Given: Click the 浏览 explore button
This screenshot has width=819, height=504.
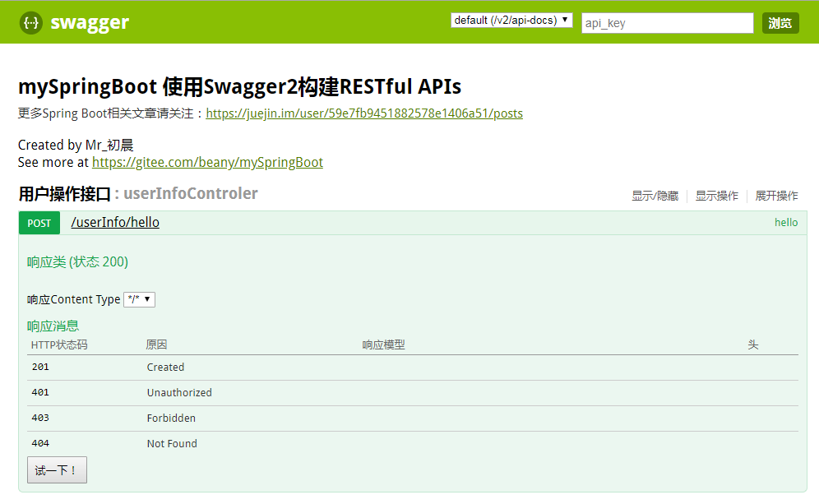Looking at the screenshot, I should click(x=780, y=22).
